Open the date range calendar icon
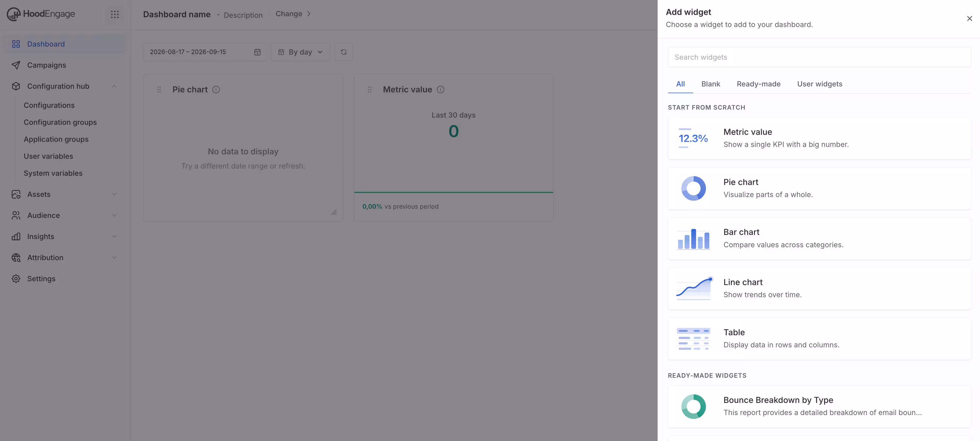Viewport: 980px width, 441px height. pos(257,52)
